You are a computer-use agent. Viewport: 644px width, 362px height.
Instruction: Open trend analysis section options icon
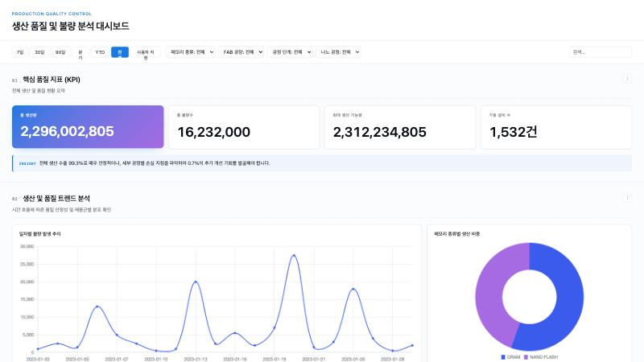(x=627, y=198)
